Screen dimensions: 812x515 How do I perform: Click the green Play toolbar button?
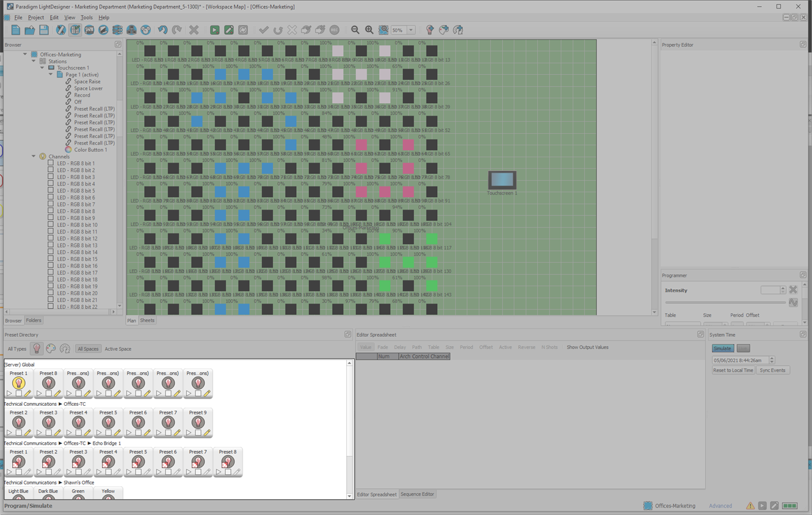214,30
